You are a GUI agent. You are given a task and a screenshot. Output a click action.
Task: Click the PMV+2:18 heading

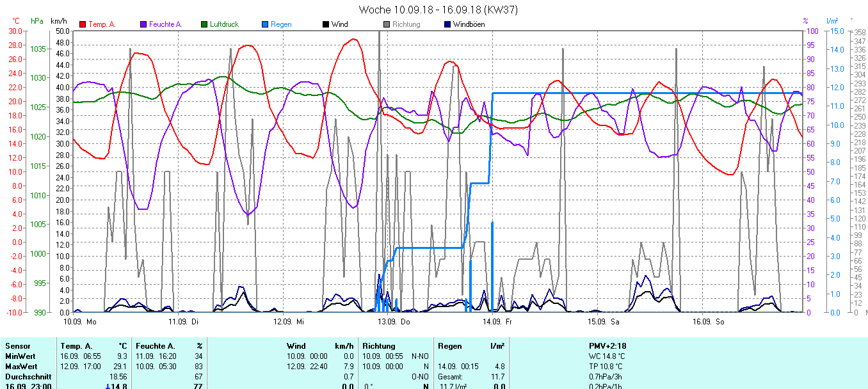click(x=607, y=346)
